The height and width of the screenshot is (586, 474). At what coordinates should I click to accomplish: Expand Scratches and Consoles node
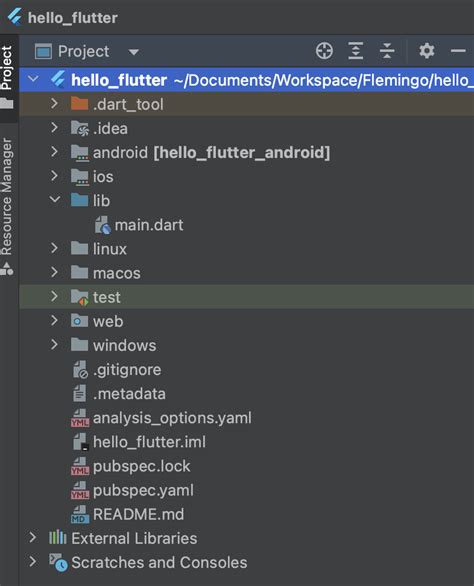pyautogui.click(x=33, y=562)
